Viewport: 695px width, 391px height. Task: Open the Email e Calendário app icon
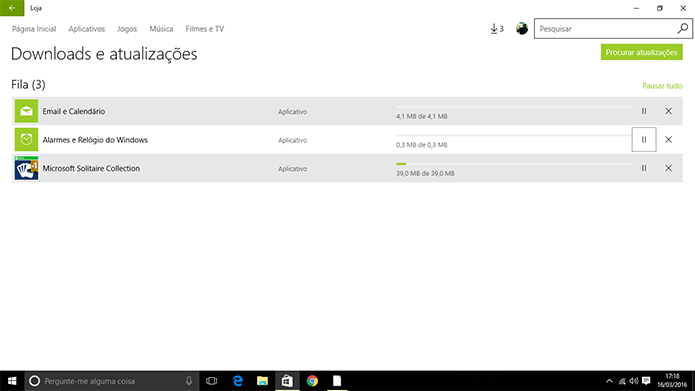click(26, 111)
